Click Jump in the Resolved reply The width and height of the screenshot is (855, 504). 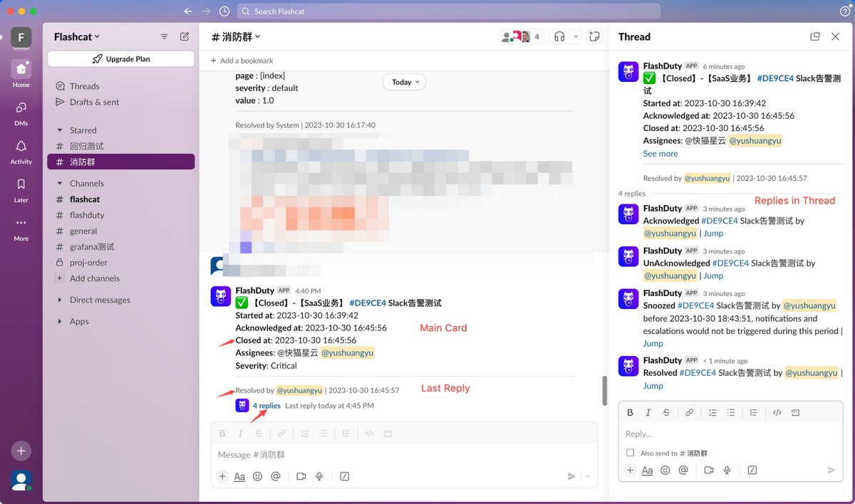coord(653,385)
